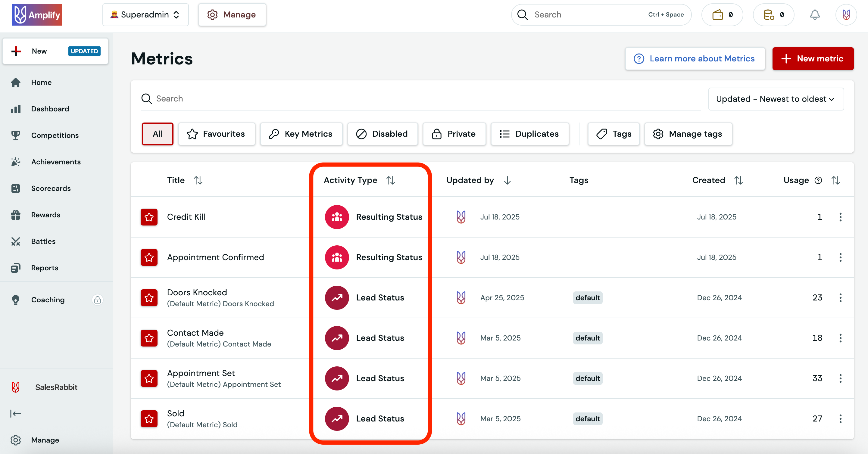Open Achievements from sidebar
The height and width of the screenshot is (454, 868).
tap(56, 162)
